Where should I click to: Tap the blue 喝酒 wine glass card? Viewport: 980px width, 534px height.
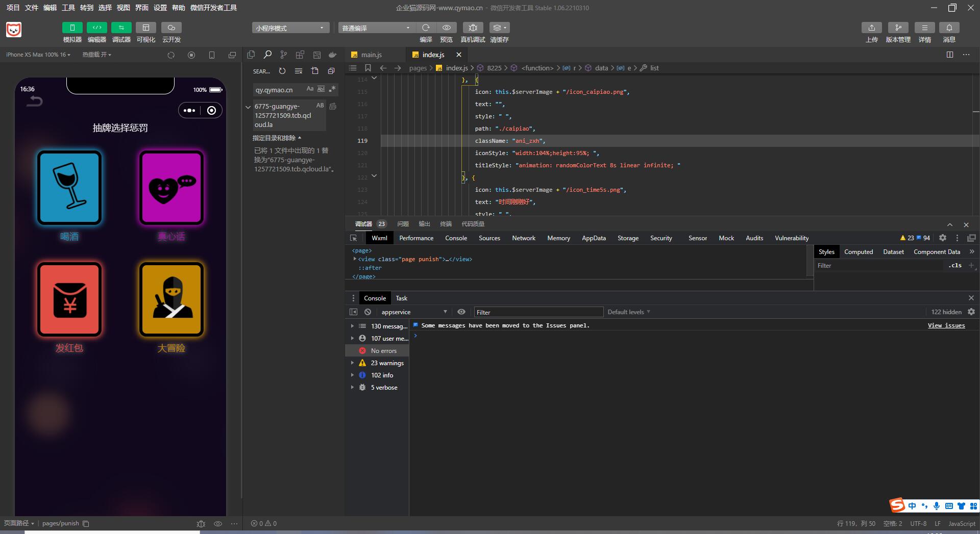(69, 188)
